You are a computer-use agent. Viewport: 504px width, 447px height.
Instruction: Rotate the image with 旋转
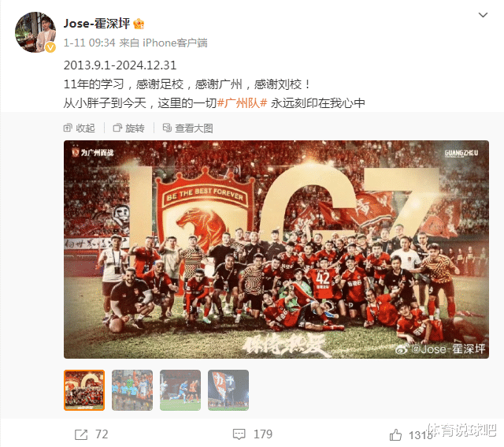[x=128, y=128]
